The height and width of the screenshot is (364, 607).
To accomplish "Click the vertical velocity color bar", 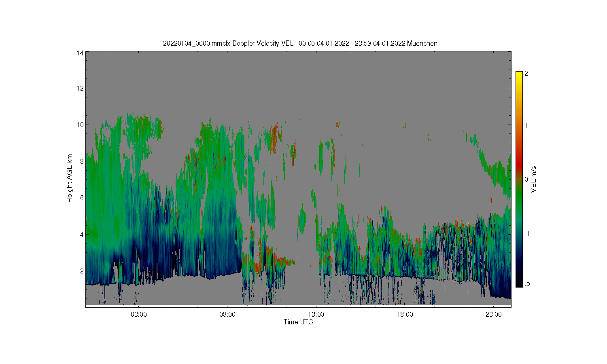I will [x=519, y=179].
